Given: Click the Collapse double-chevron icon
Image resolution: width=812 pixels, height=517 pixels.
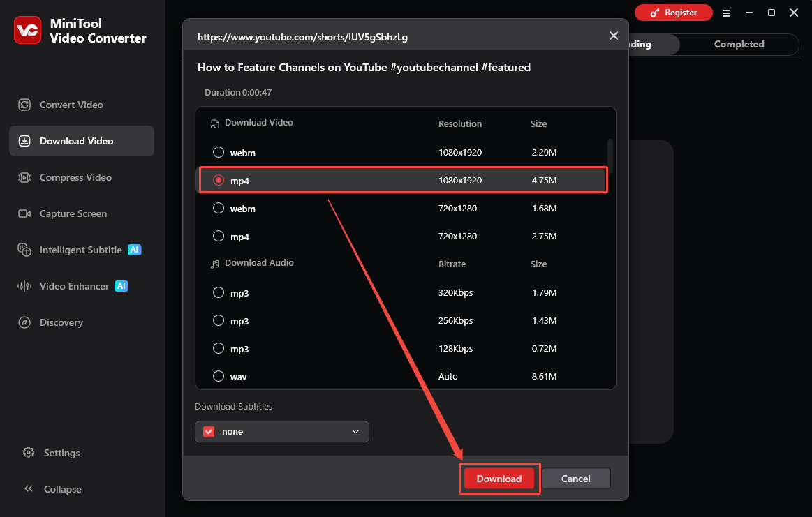Looking at the screenshot, I should [29, 488].
